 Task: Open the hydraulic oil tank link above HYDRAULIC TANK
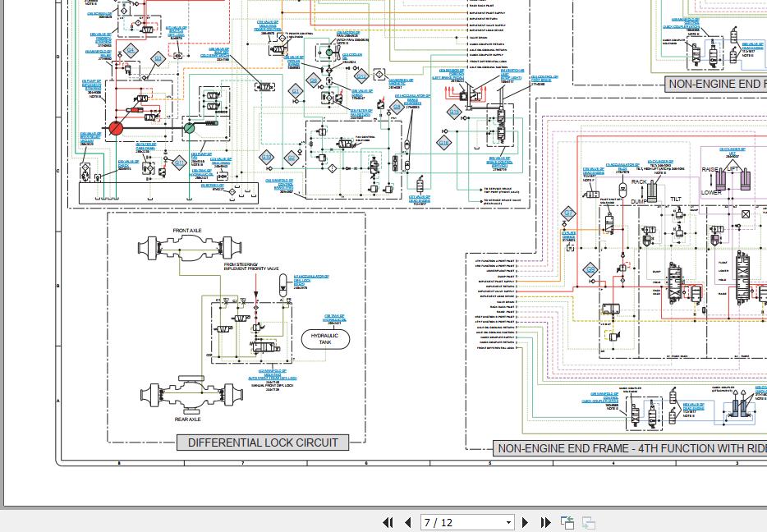pos(335,319)
